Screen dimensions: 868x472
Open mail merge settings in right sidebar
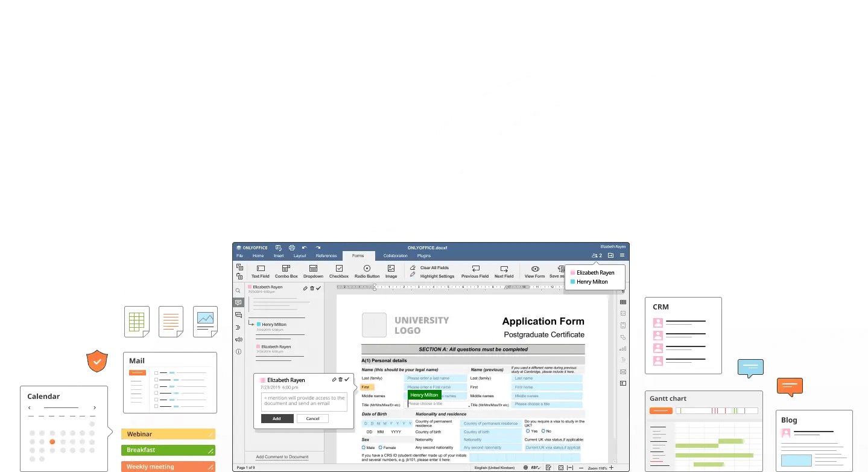coord(623,372)
